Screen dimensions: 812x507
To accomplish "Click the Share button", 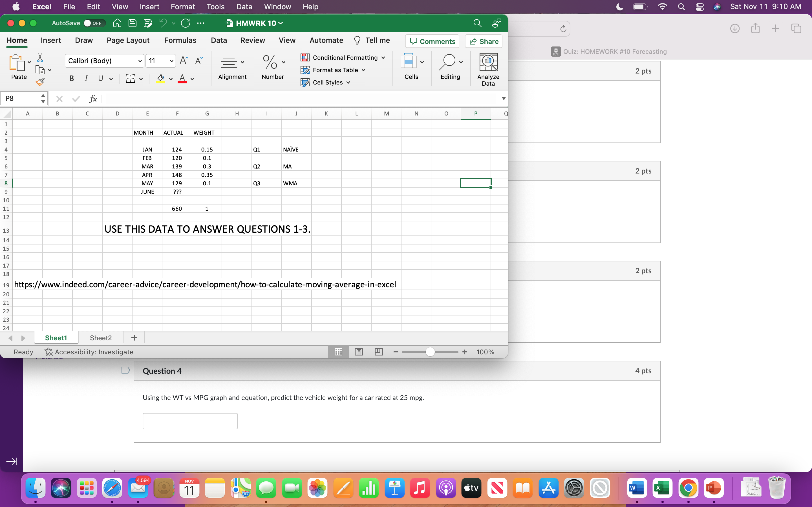I will 484,41.
